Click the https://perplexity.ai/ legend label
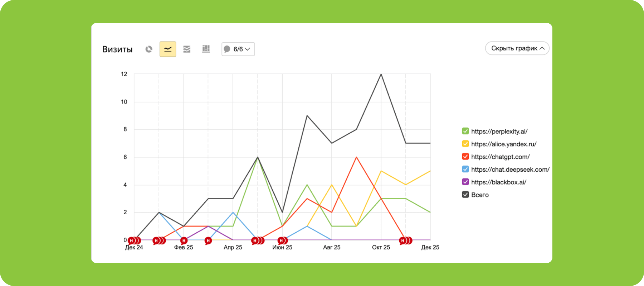644x286 pixels. (x=499, y=132)
